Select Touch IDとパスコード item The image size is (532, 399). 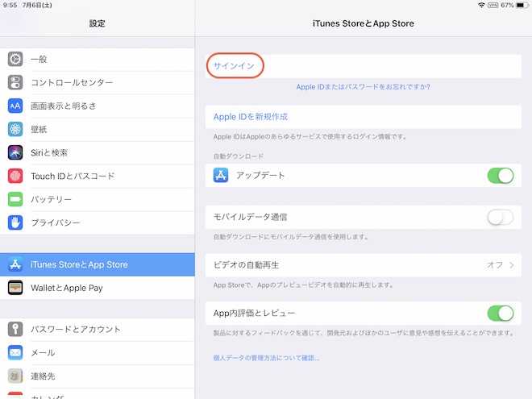click(x=98, y=176)
